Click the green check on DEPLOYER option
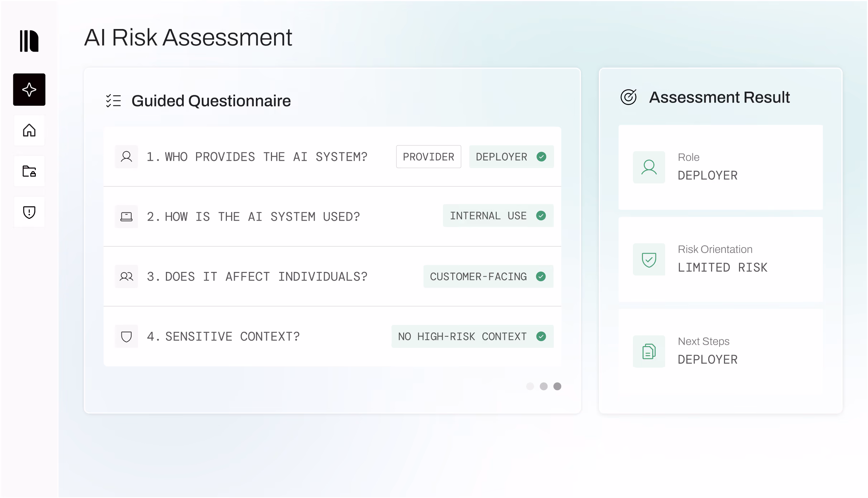The image size is (868, 498). [x=541, y=157]
